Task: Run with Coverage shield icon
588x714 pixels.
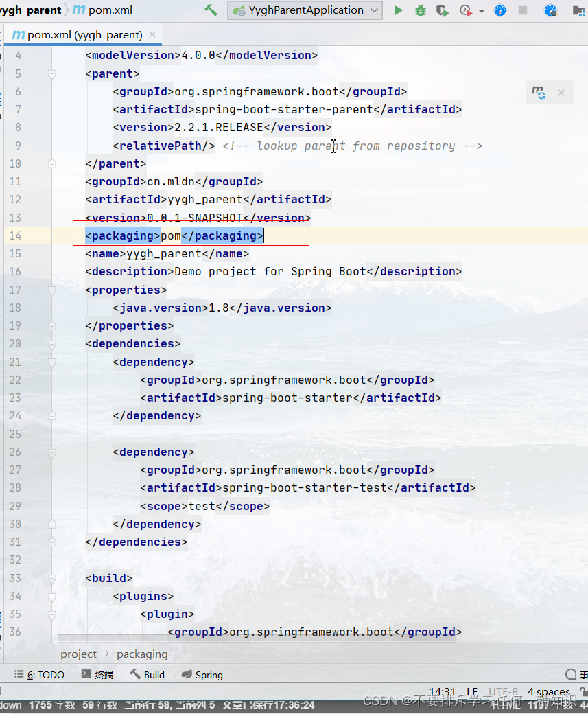Action: click(x=442, y=10)
